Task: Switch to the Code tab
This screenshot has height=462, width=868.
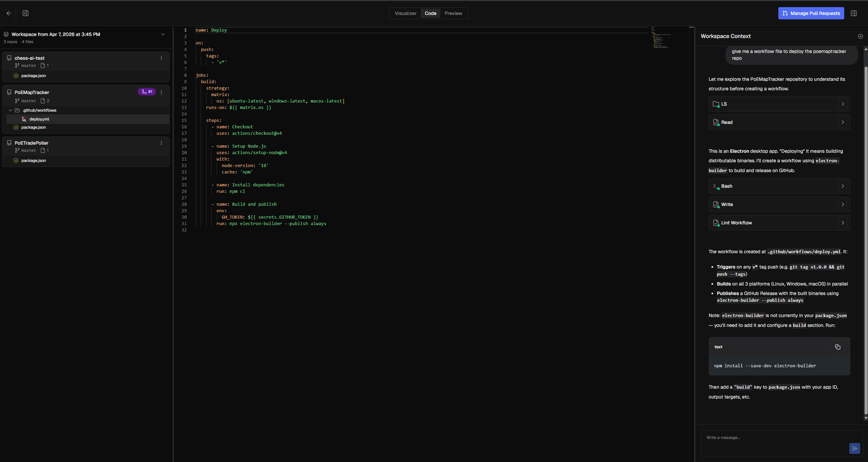Action: tap(430, 13)
